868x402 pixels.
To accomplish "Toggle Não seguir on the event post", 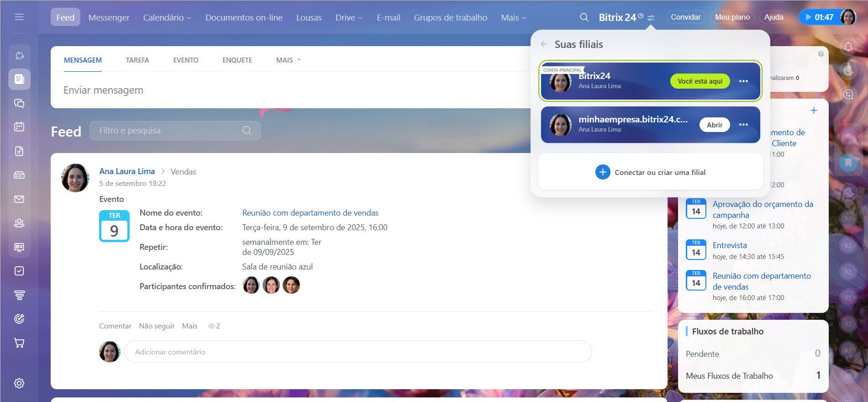I will (x=157, y=326).
